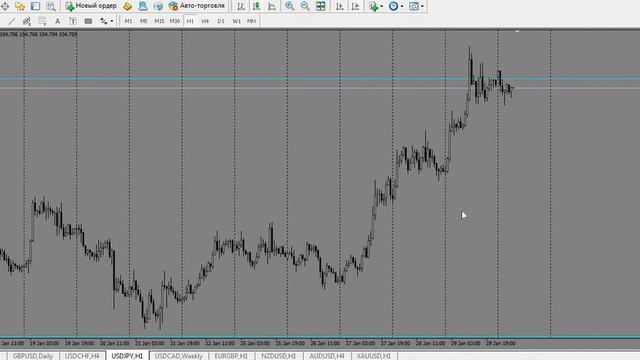Switch to D1 timeframe

[x=221, y=21]
